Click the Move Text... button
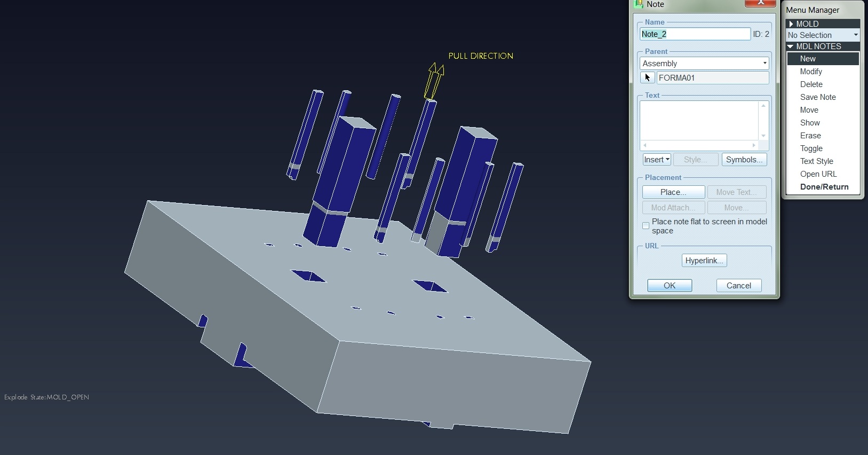868x455 pixels. point(737,192)
